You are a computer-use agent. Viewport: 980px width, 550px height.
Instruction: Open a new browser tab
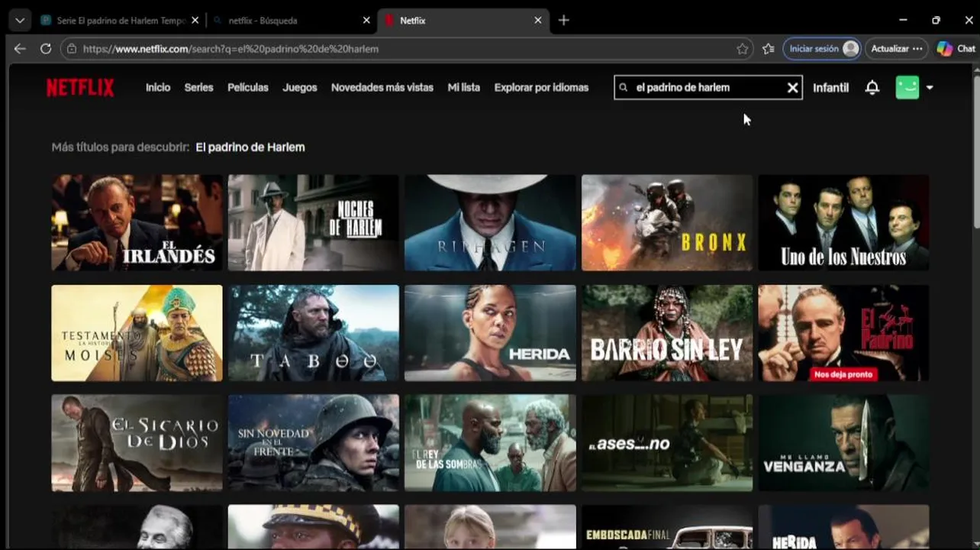(563, 21)
